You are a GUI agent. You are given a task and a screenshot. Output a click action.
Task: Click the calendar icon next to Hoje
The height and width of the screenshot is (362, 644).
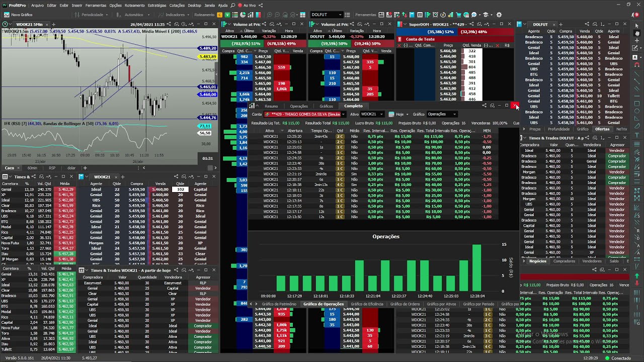[x=391, y=114]
